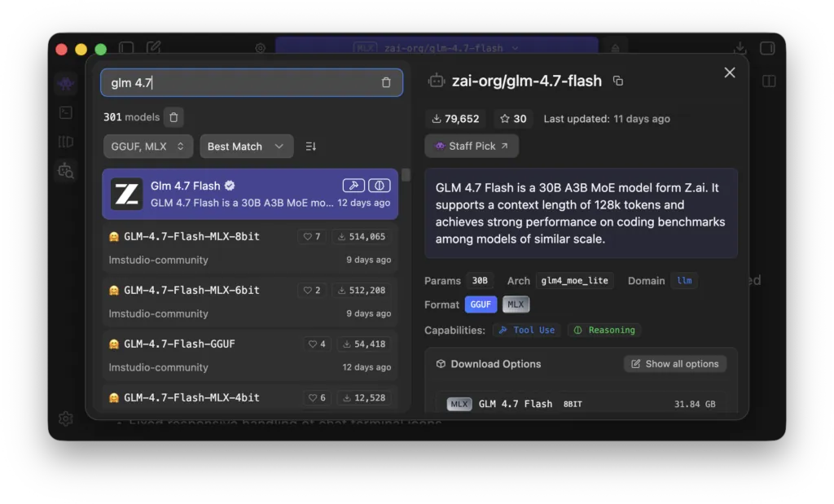
Task: Toggle the right sidebar panel in title bar
Action: click(766, 48)
